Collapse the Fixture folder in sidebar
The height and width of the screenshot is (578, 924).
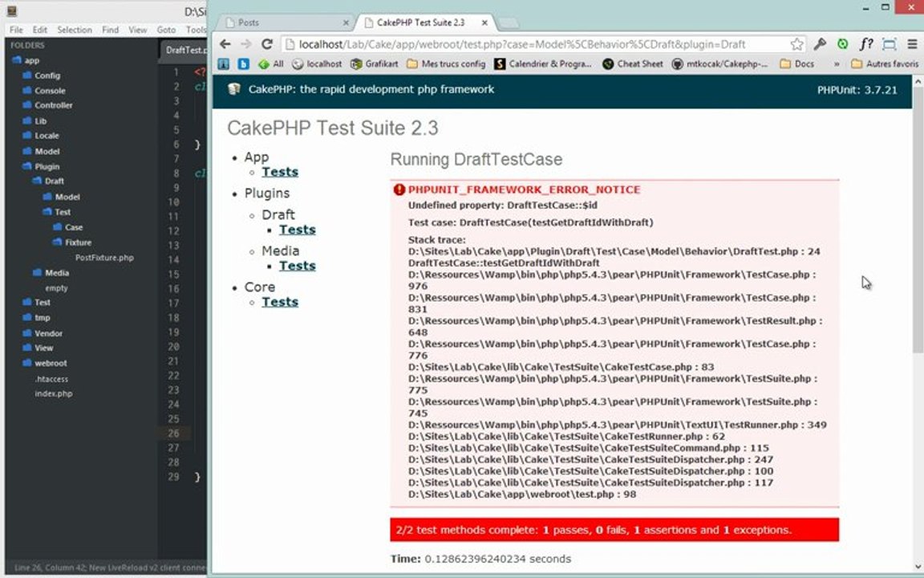72,242
